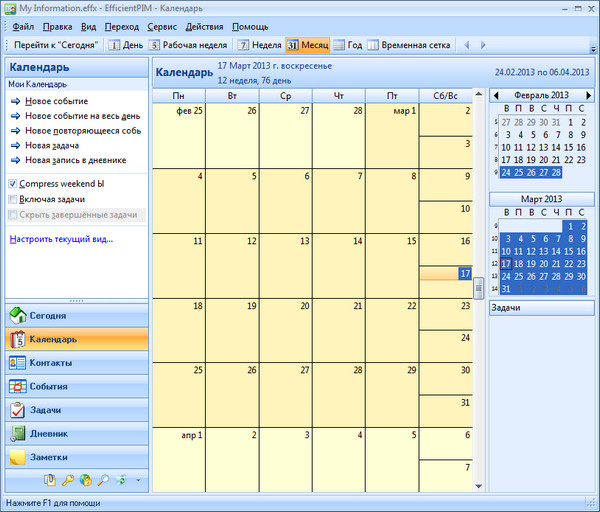Open the Дневник (Diary) section
This screenshot has width=600, height=512.
pos(76,434)
